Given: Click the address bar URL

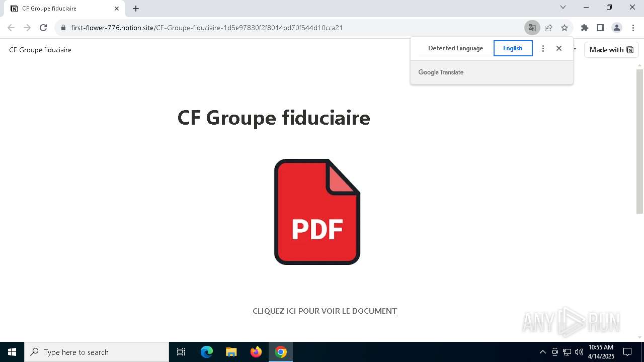Looking at the screenshot, I should pyautogui.click(x=207, y=28).
